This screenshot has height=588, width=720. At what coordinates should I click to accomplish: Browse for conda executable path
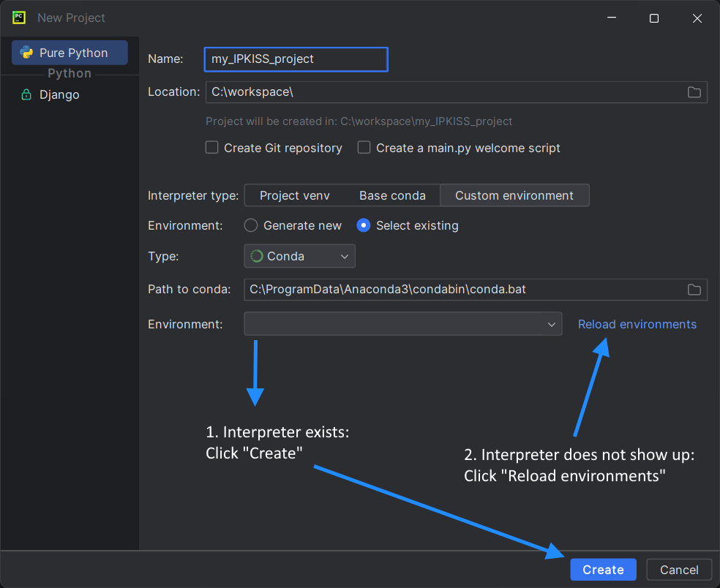(x=694, y=290)
